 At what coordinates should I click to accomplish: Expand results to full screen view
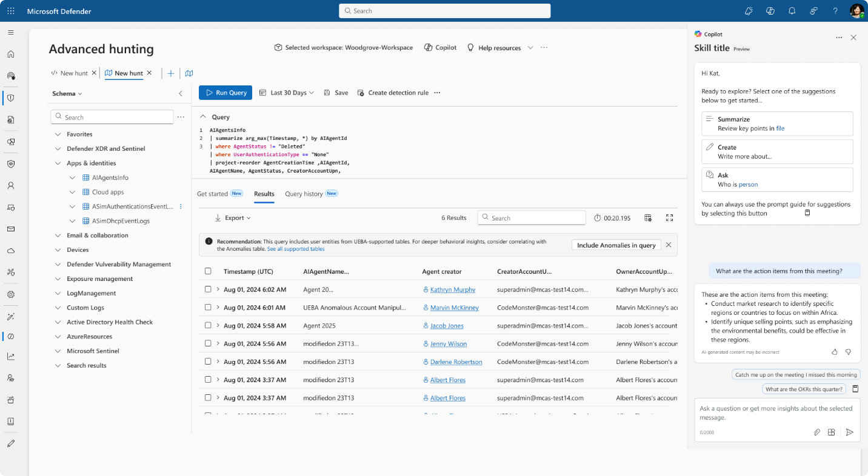[669, 217]
